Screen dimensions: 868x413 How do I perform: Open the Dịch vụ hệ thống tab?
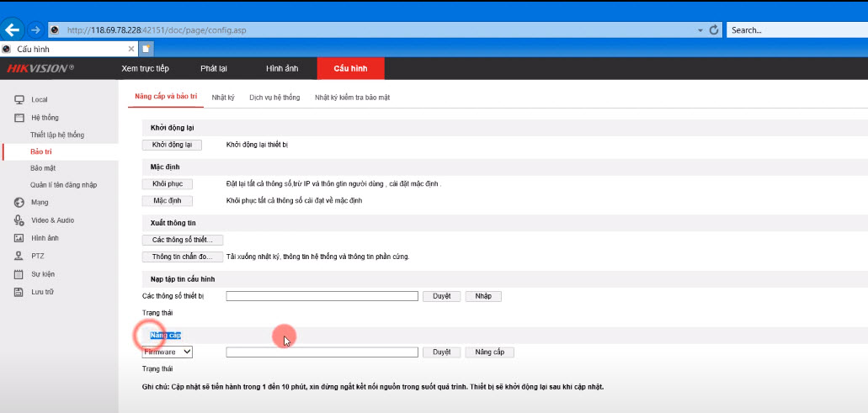tap(274, 98)
